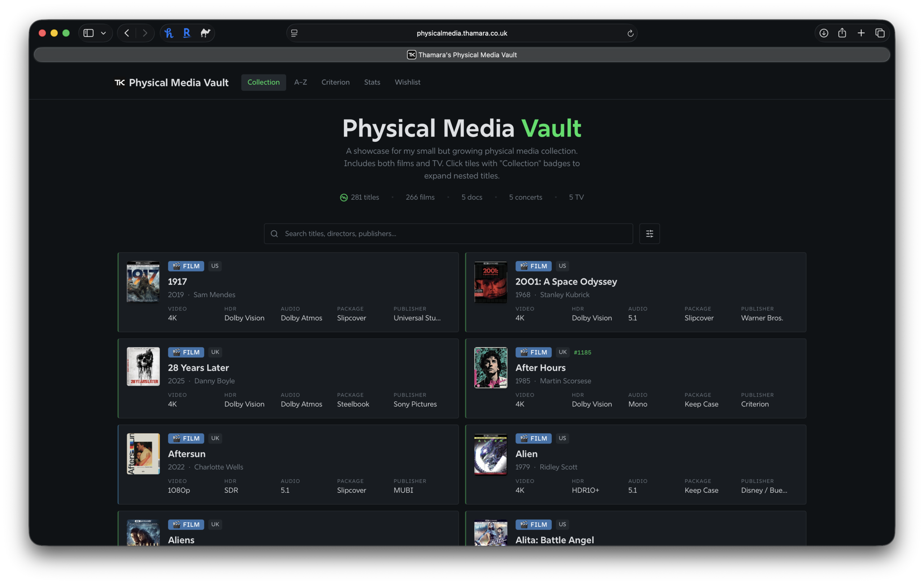Viewport: 924px width, 584px height.
Task: Click the TK logo in site header
Action: point(120,83)
